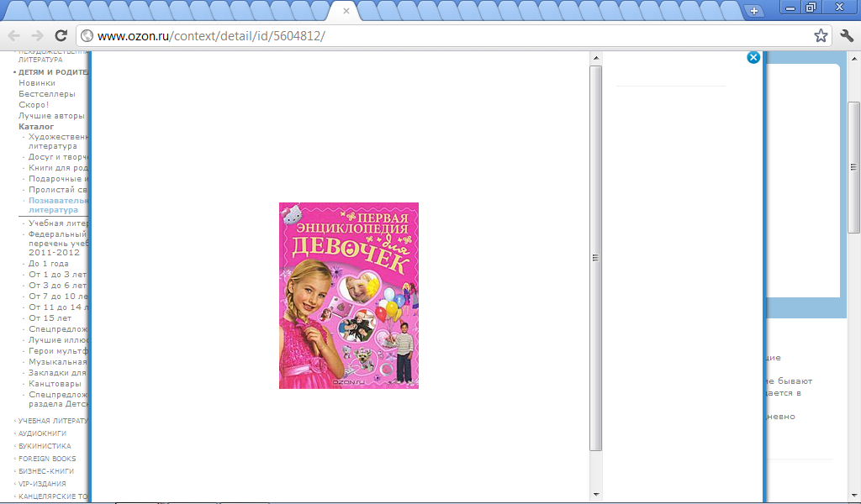Open the АУДИОКНИГИ section
This screenshot has height=504, width=861.
42,433
